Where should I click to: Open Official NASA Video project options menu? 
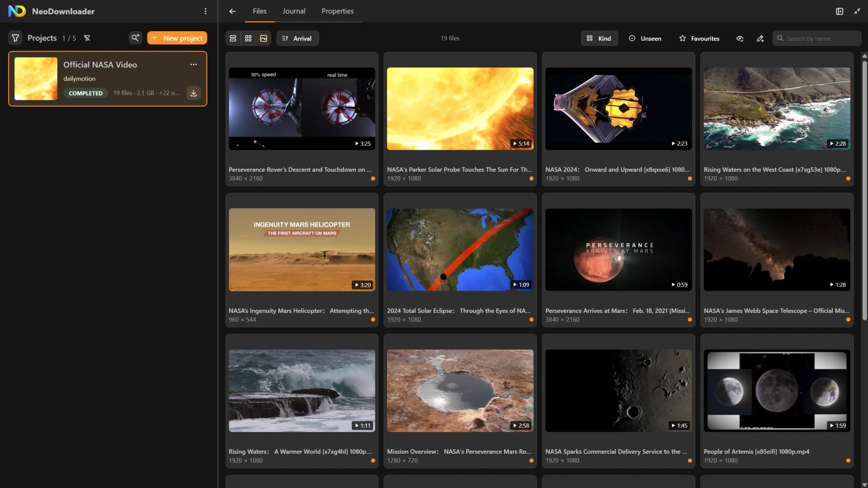click(193, 64)
